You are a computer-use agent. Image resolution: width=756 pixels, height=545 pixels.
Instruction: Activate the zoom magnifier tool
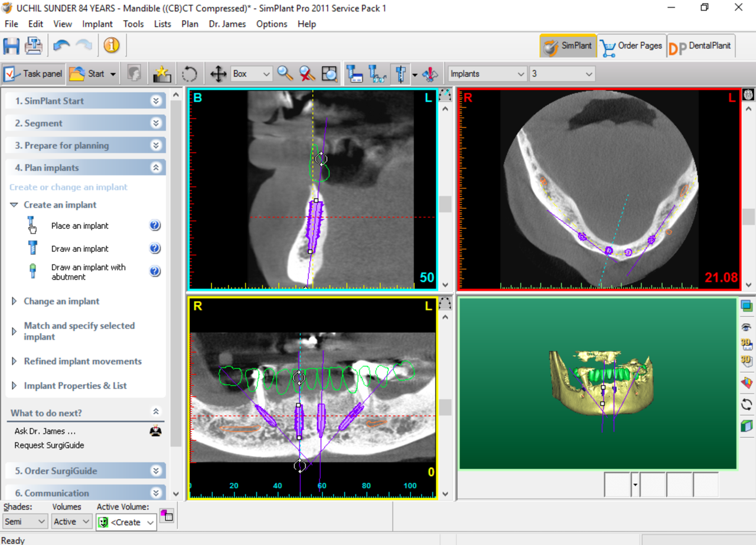point(285,74)
